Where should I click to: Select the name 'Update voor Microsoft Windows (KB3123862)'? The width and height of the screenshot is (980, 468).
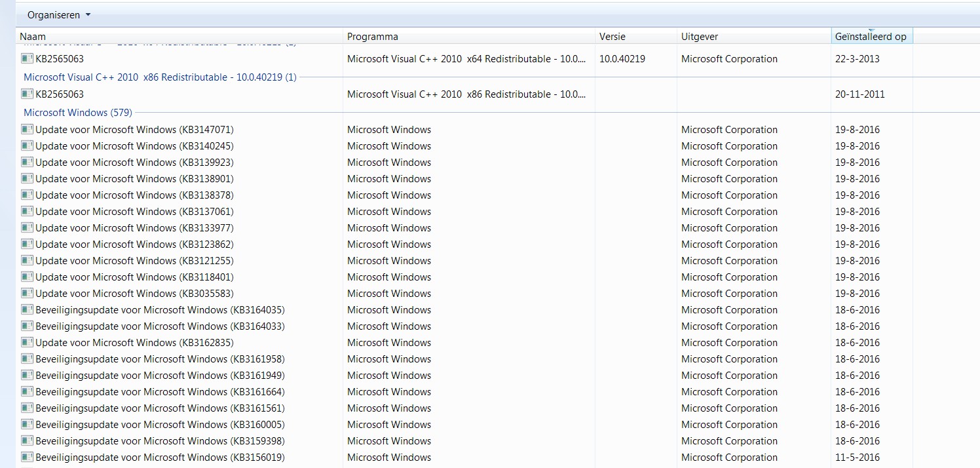point(134,244)
